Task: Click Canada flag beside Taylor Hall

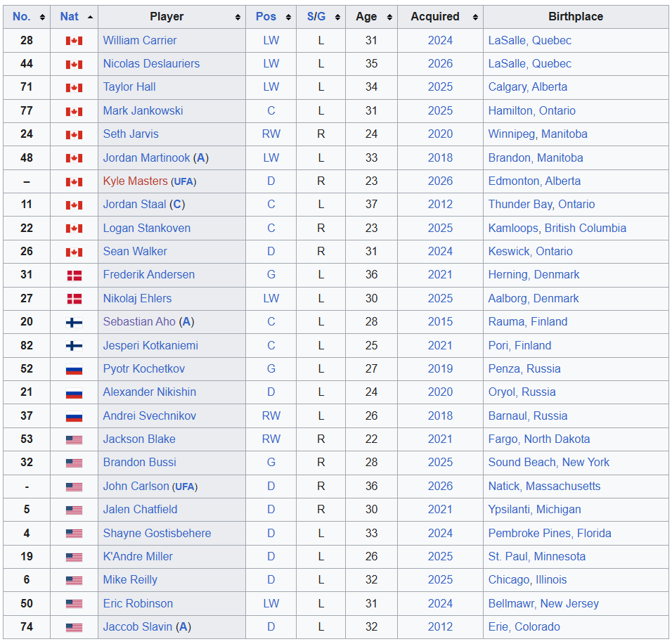Action: point(74,87)
